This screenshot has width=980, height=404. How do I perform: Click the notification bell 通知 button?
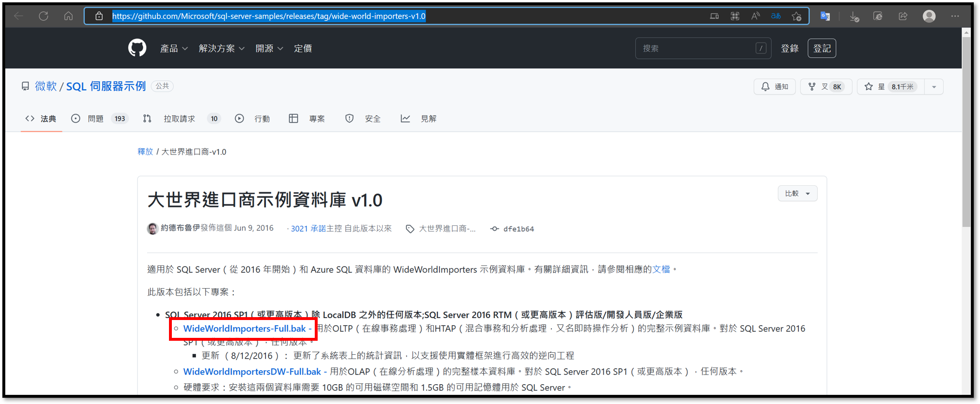pyautogui.click(x=774, y=86)
